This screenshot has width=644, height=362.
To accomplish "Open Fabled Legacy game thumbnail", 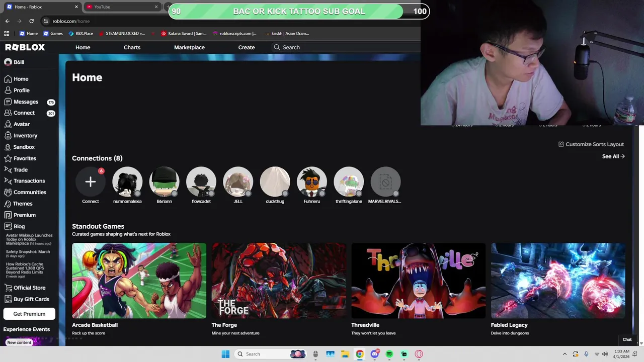I will [558, 281].
